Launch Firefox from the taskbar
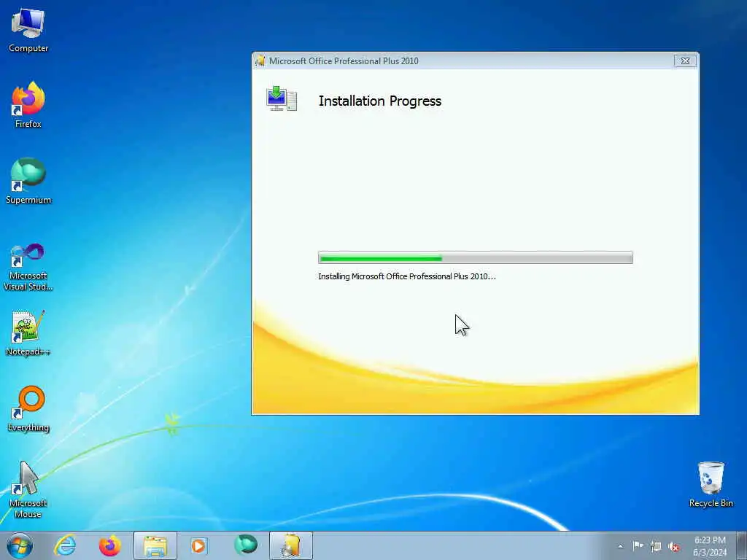 click(110, 545)
